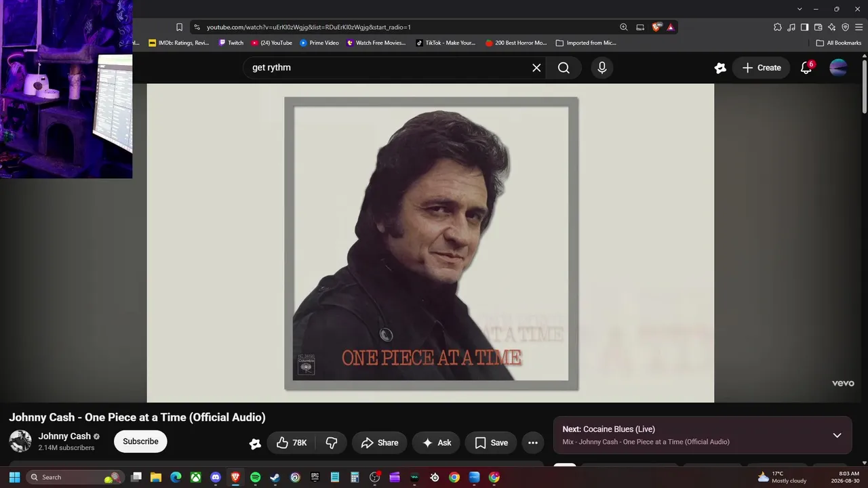Open the weather widget showing 17°C

pos(782,477)
